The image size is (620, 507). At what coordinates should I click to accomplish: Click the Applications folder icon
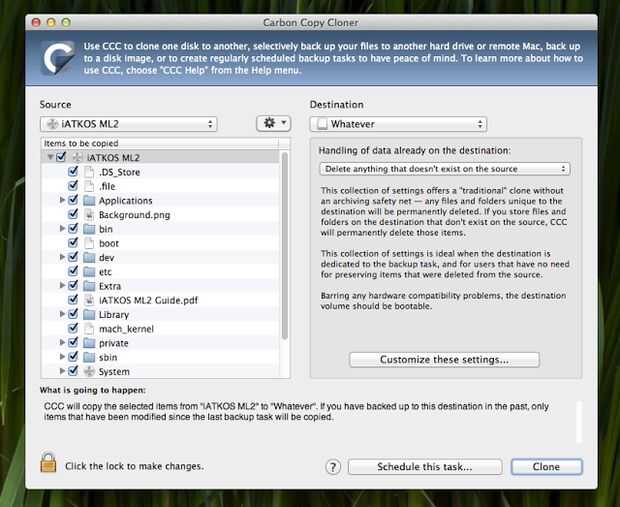89,201
